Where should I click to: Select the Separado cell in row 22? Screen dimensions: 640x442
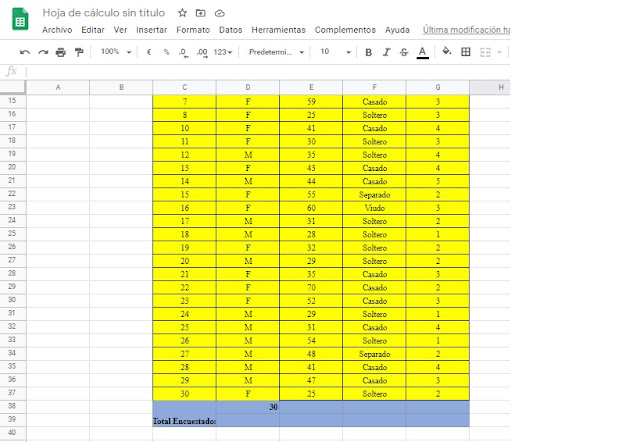[x=374, y=195]
